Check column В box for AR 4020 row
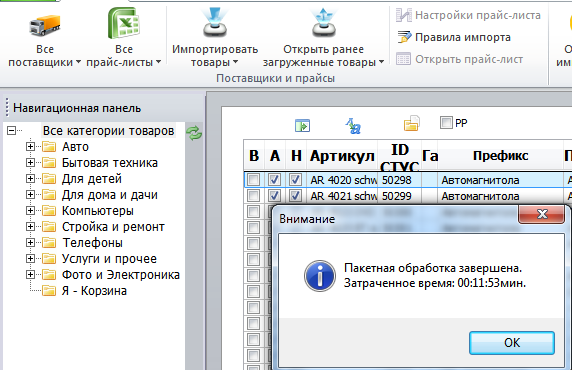The width and height of the screenshot is (572, 370). (x=254, y=180)
